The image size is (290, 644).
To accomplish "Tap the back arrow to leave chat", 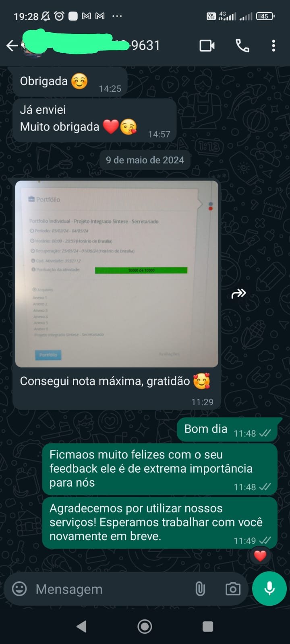I will 12,46.
